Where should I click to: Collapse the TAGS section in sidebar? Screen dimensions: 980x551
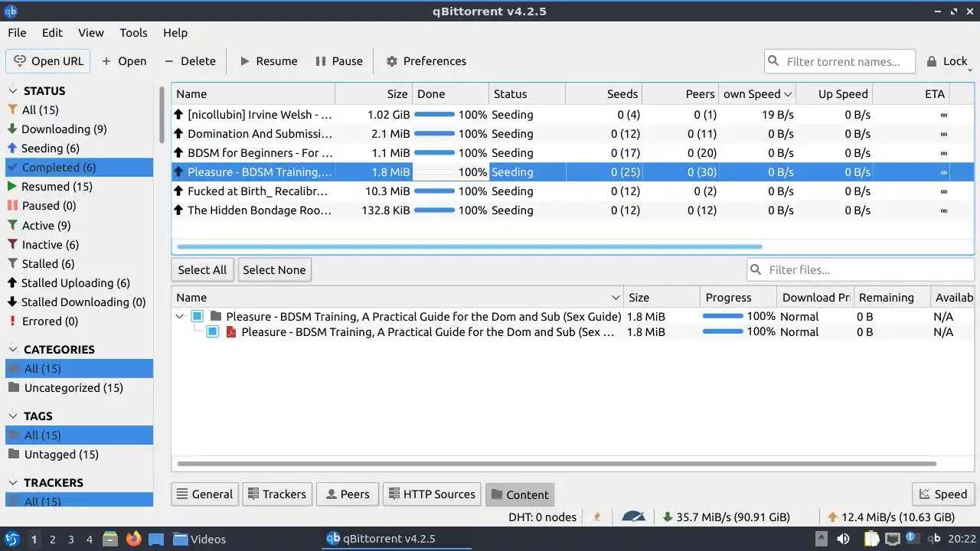click(11, 416)
